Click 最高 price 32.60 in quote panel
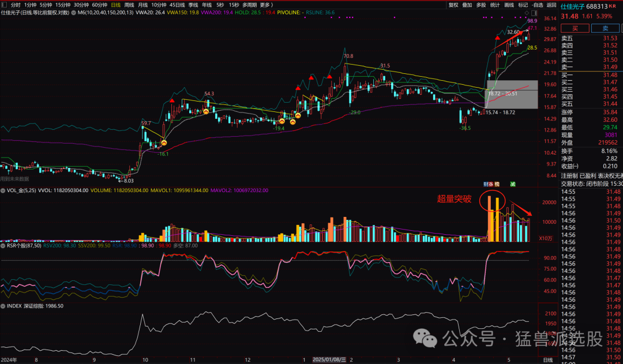Screen dimensions: 623x364 pos(610,119)
